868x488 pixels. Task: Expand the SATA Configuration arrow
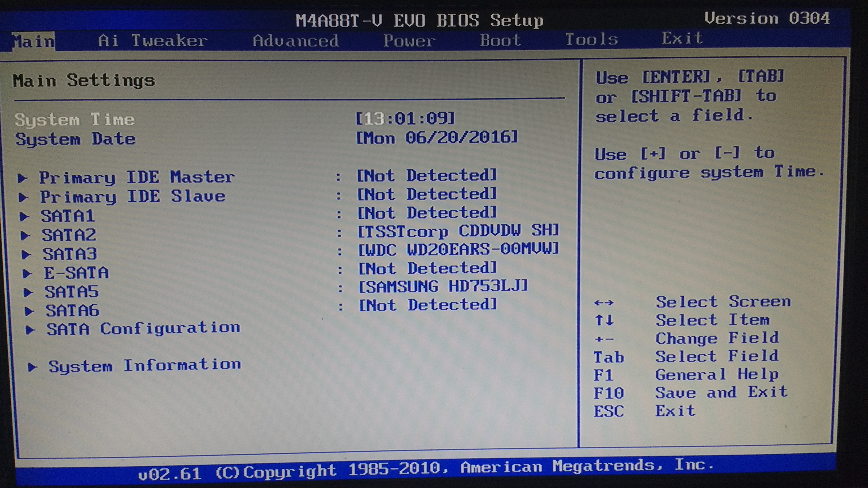pyautogui.click(x=31, y=330)
